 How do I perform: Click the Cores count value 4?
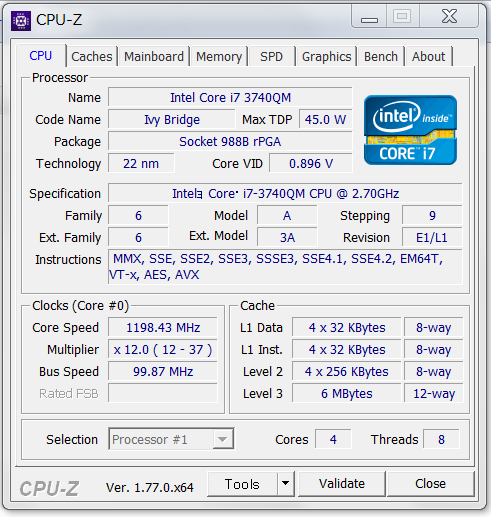333,439
